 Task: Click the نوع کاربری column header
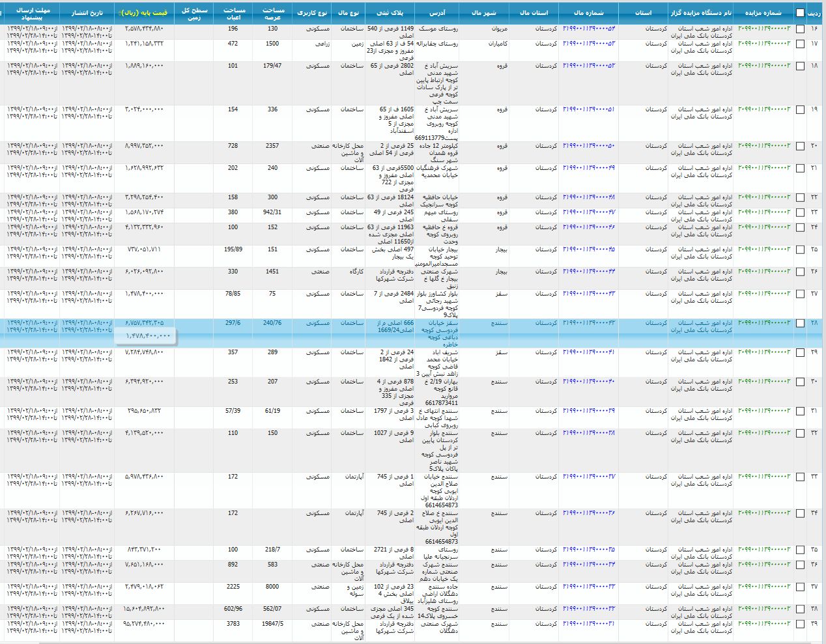[x=312, y=12]
